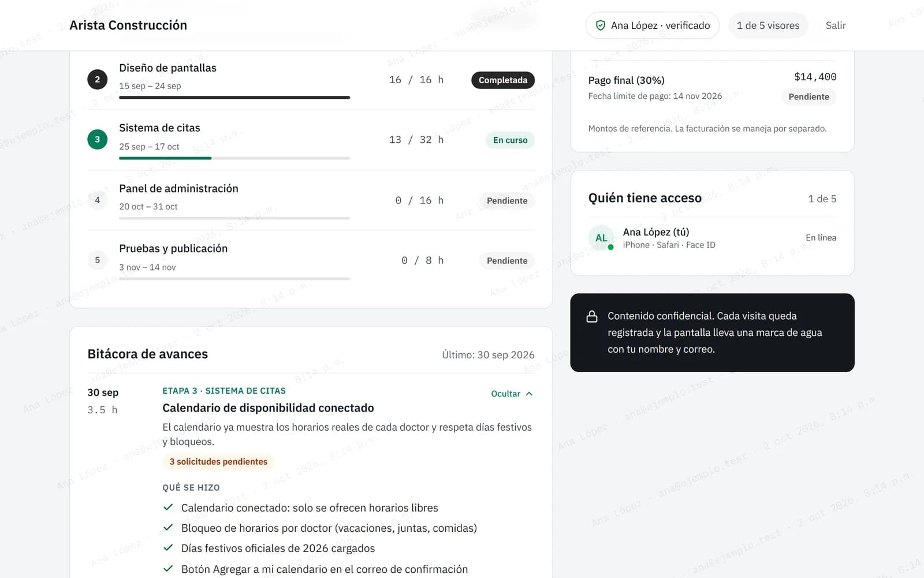Collapse the entry with Ocultar chevron
This screenshot has width=924, height=578.
(512, 394)
